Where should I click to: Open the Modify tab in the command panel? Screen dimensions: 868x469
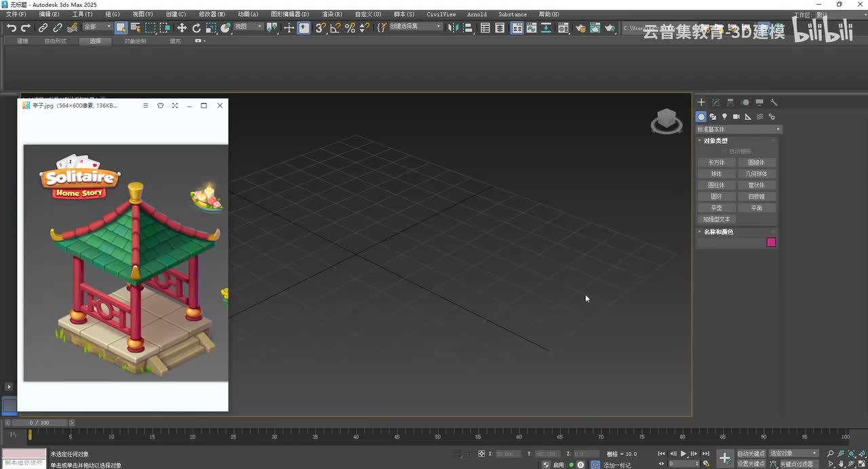tap(716, 102)
